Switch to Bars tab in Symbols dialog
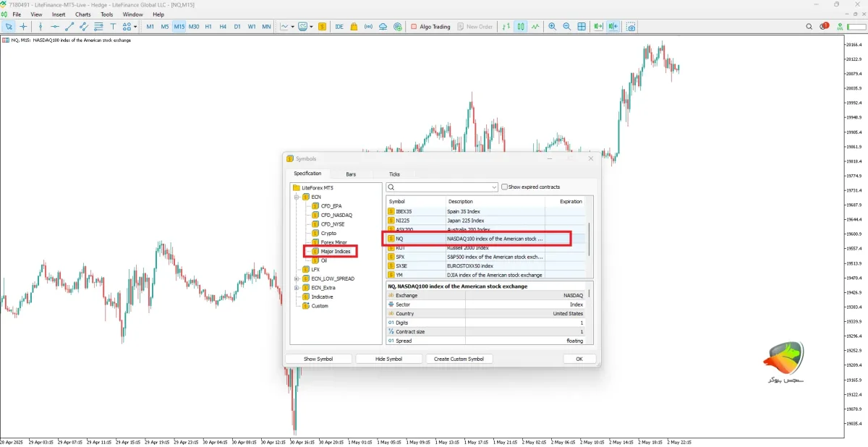This screenshot has height=447, width=868. (351, 174)
